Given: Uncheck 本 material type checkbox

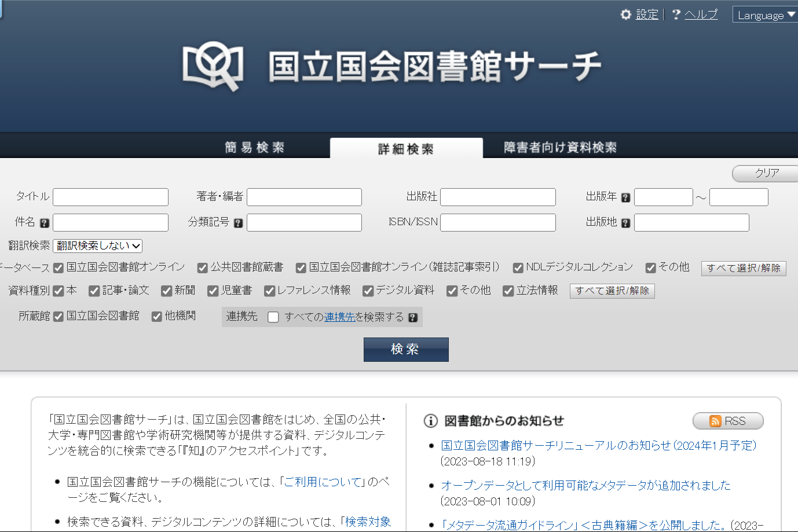Looking at the screenshot, I should (x=58, y=291).
